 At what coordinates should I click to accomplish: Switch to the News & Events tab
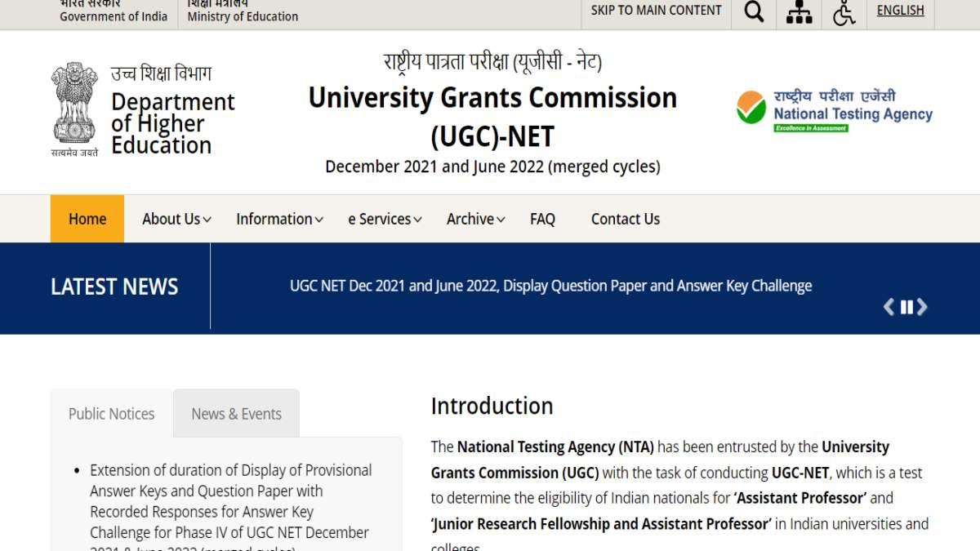pos(236,413)
